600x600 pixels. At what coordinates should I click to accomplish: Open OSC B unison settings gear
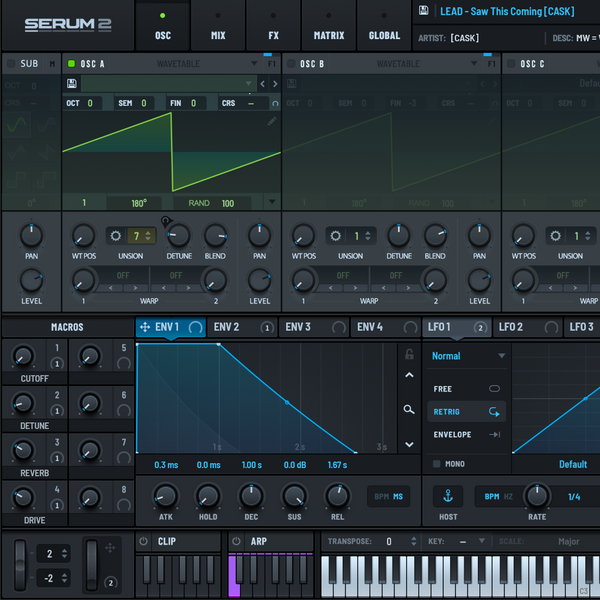(335, 235)
